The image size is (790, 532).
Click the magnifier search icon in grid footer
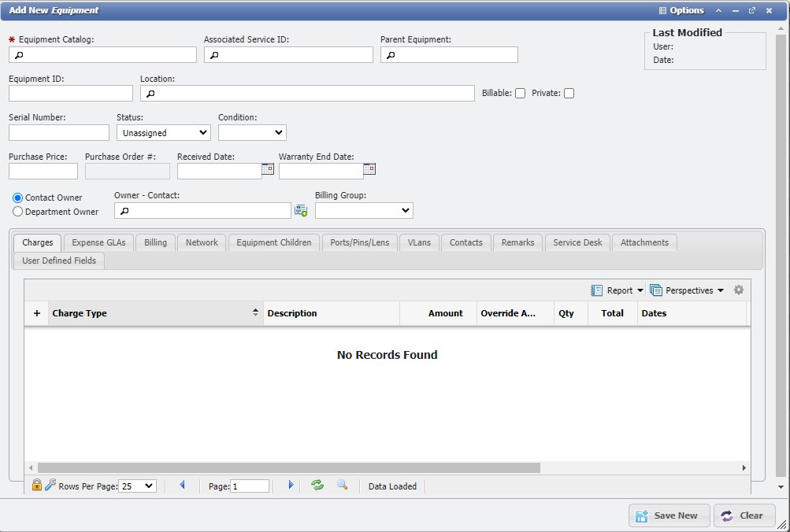coord(343,486)
